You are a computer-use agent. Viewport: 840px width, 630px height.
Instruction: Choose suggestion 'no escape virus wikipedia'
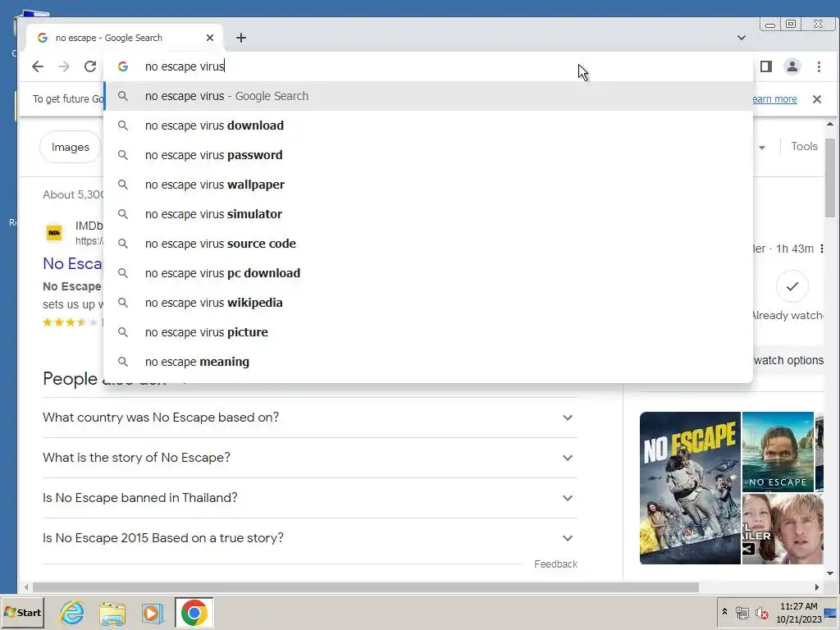[x=428, y=303]
